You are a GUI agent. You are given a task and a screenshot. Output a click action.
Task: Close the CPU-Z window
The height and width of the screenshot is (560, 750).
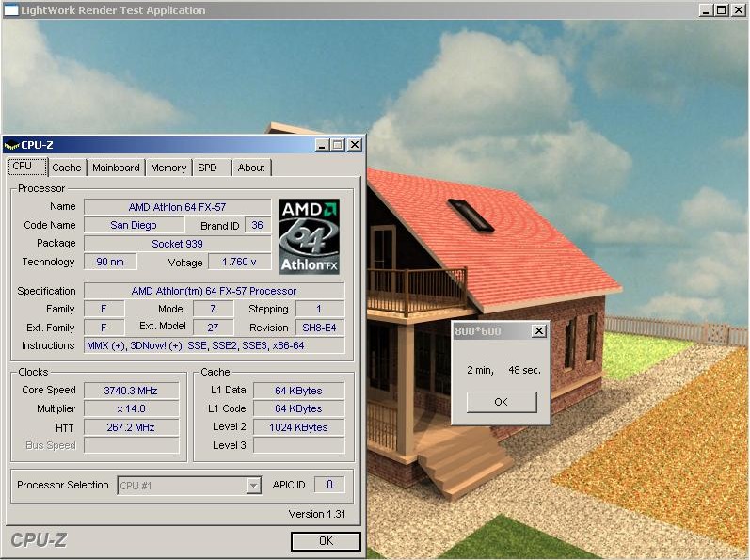(x=355, y=145)
